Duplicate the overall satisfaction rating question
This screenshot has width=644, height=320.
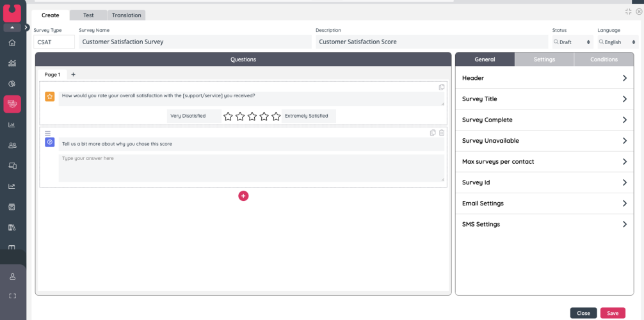[x=442, y=87]
